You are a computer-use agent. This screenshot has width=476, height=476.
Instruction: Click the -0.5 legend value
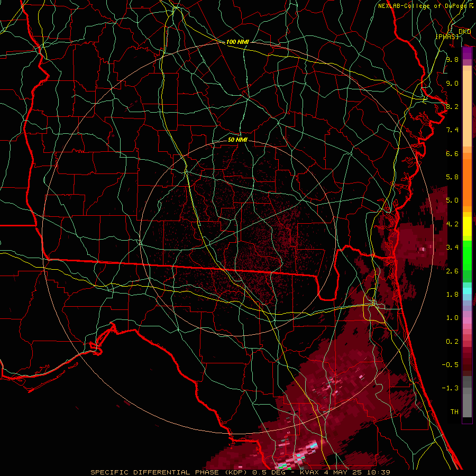click(450, 365)
